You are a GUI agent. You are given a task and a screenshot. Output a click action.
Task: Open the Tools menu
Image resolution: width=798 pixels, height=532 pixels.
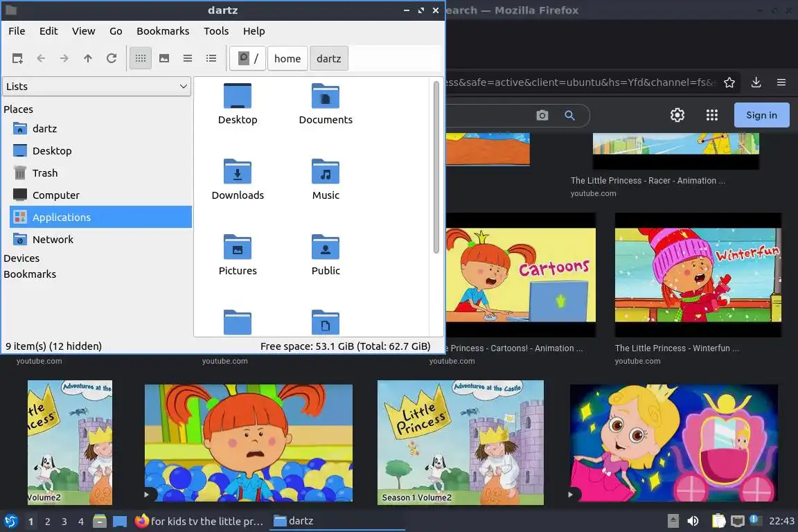tap(216, 31)
